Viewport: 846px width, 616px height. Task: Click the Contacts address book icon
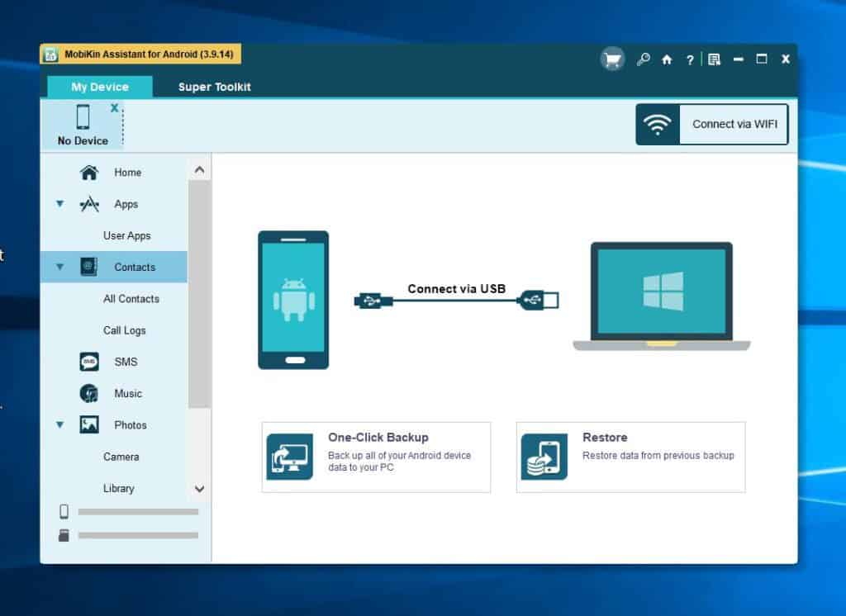89,267
